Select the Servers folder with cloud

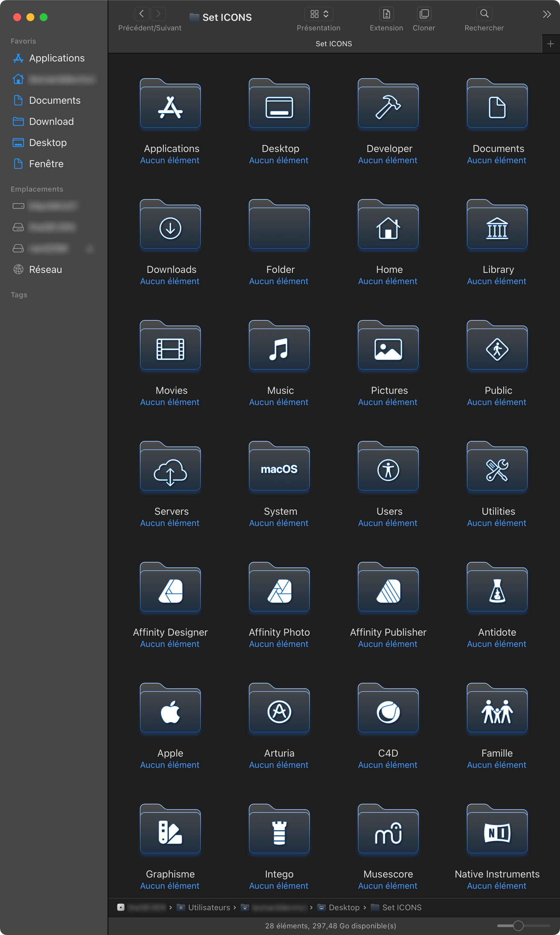click(170, 466)
